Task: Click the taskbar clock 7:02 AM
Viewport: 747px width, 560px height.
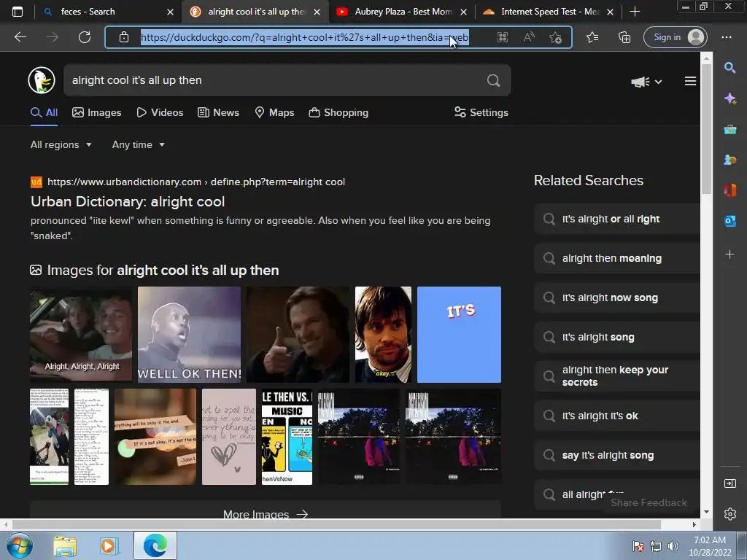Action: coord(709,546)
